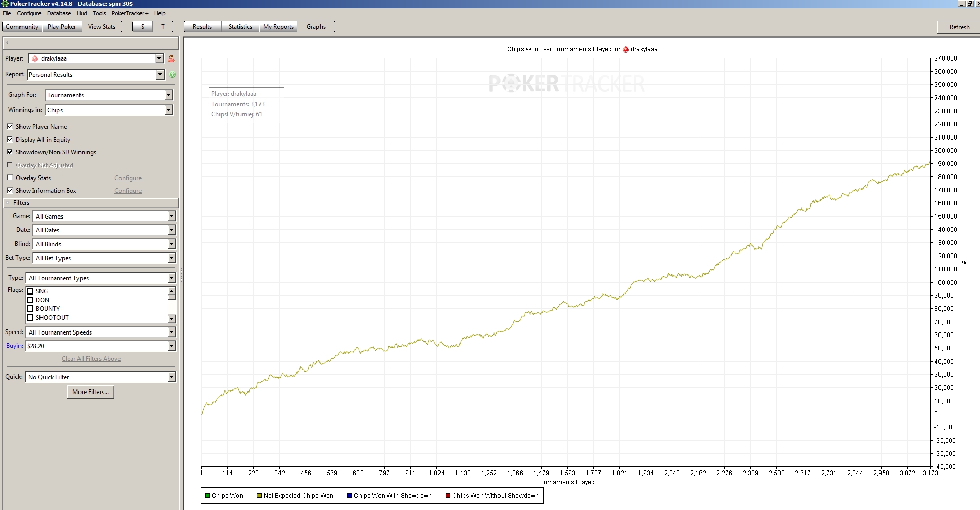Viewport: 980px width, 510px height.
Task: Open the Configure menu
Action: click(29, 13)
